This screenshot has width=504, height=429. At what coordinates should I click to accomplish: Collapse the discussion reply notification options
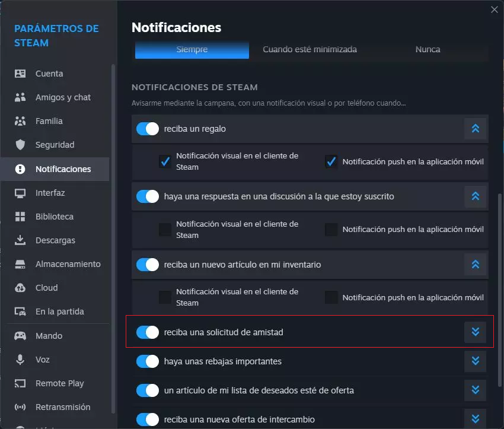coord(476,196)
